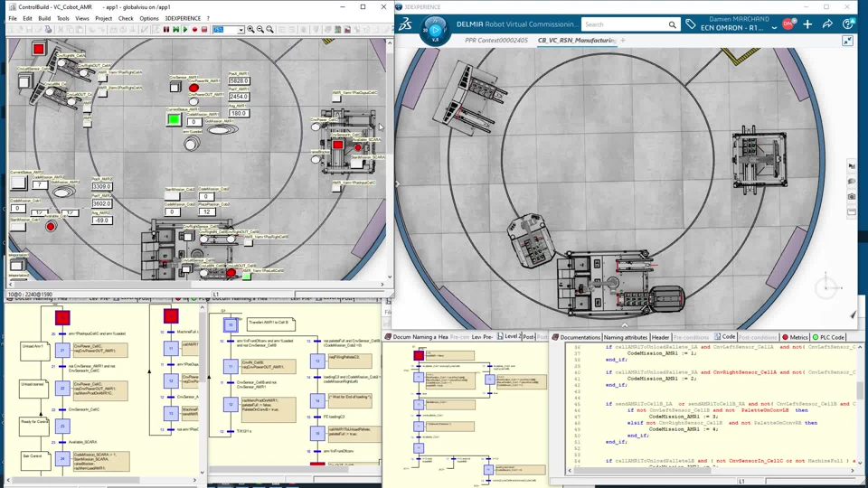Start simulation with the green play icon
The height and width of the screenshot is (488, 868).
(x=185, y=29)
